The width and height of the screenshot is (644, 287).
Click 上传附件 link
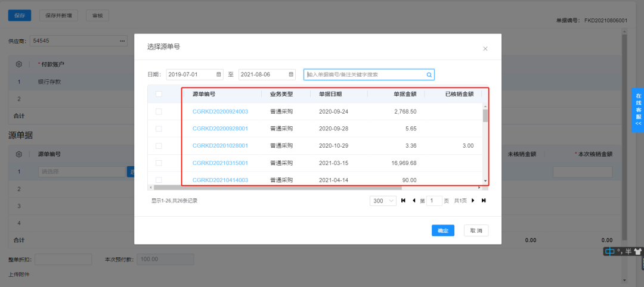[x=19, y=274]
